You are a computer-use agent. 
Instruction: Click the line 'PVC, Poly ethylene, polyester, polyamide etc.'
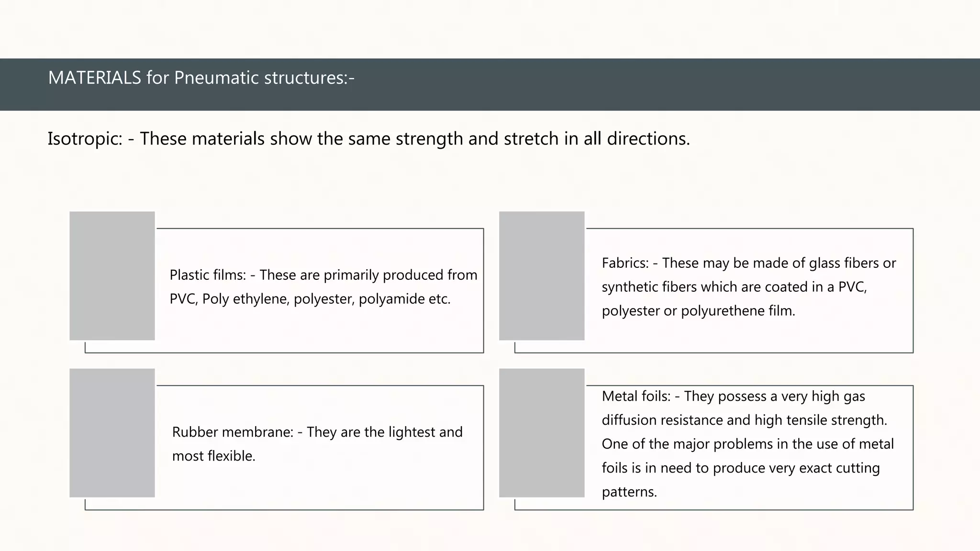(x=310, y=299)
